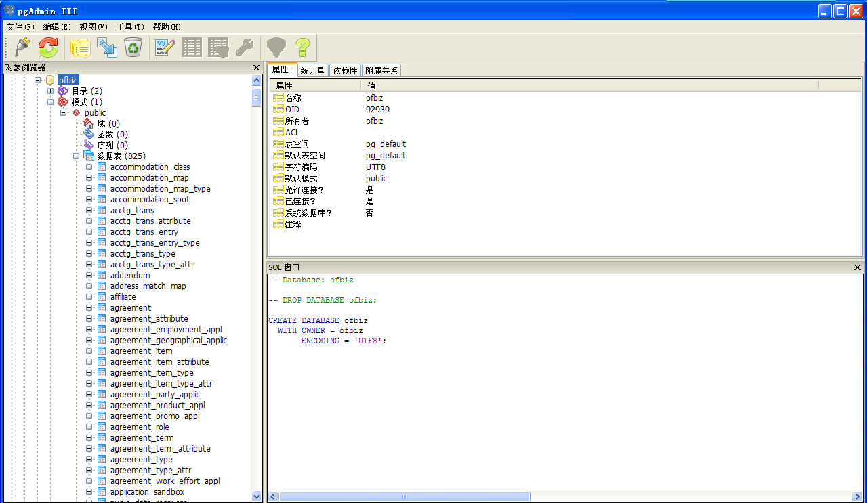Collapse the public schema node
Image resolution: width=868 pixels, height=503 pixels.
click(63, 112)
